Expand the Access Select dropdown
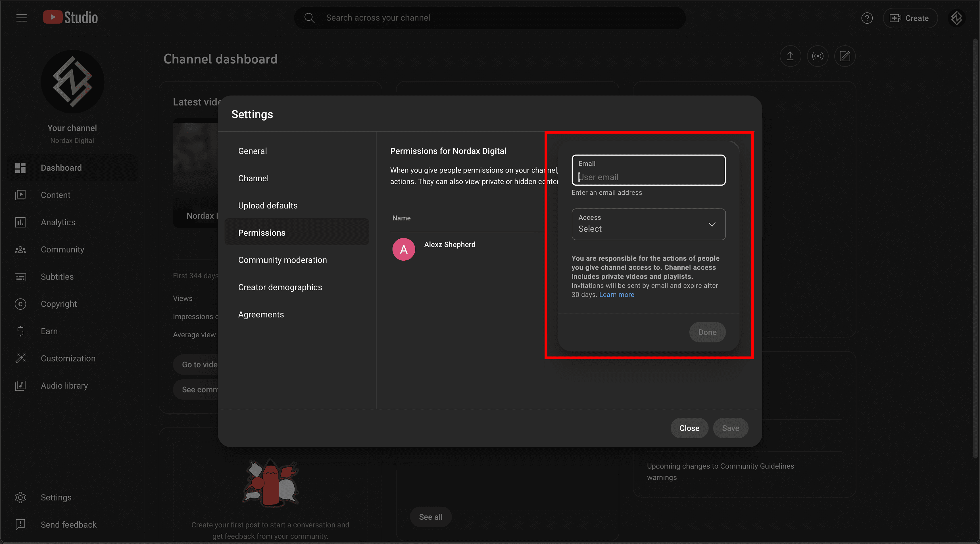 click(648, 224)
